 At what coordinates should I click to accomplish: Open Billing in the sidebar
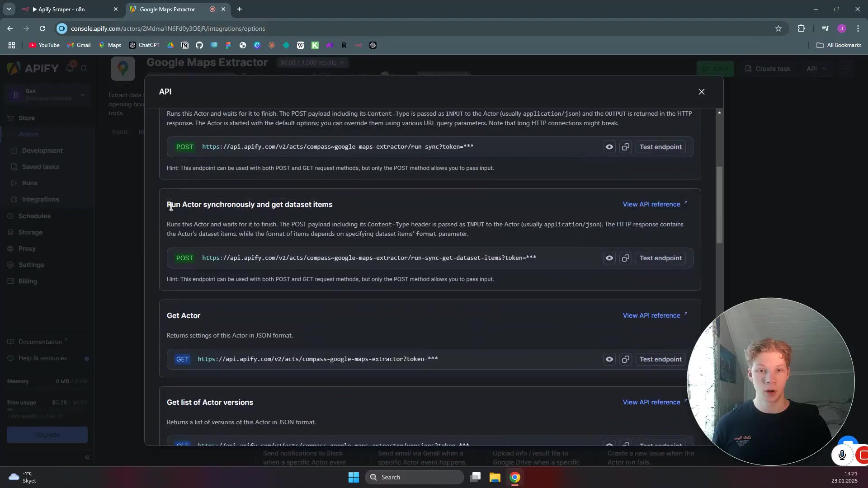(x=28, y=281)
